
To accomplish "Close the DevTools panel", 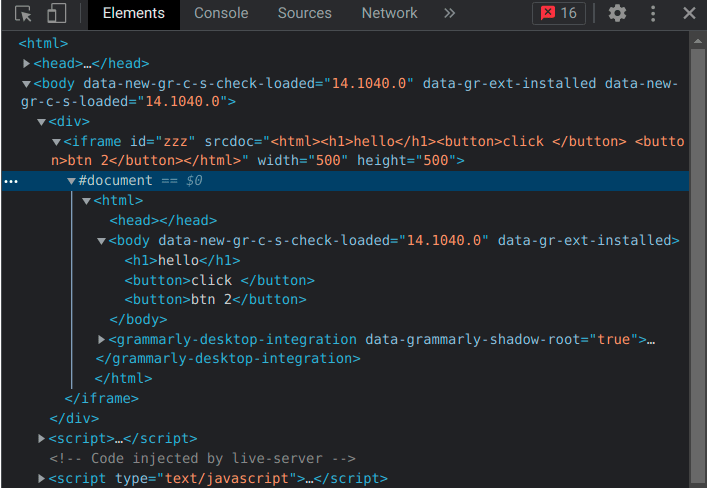I will pyautogui.click(x=689, y=13).
